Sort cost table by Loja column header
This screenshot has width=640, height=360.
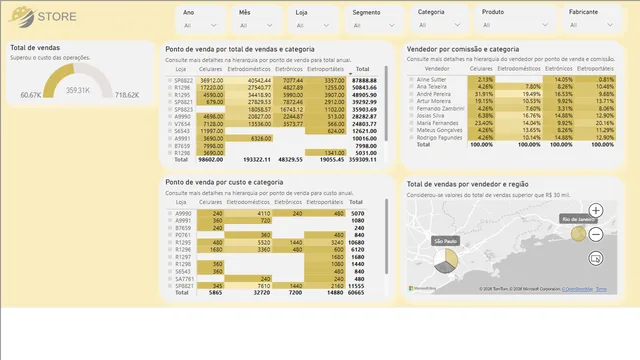(181, 202)
